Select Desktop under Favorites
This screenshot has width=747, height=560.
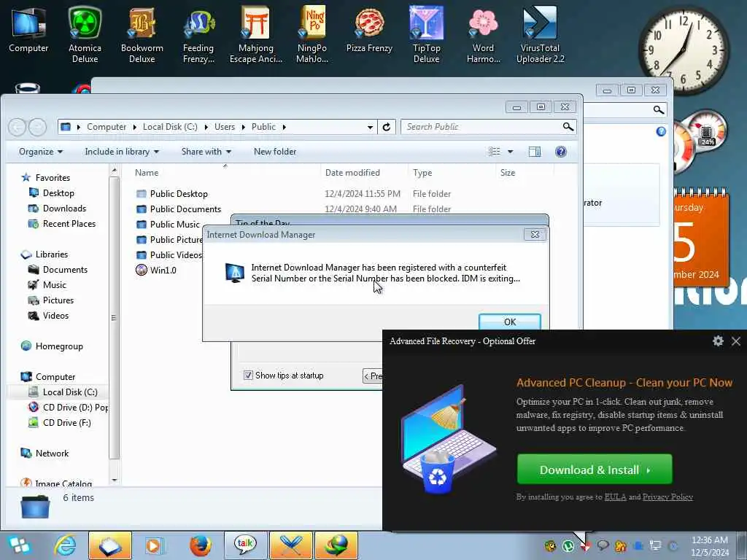click(58, 192)
